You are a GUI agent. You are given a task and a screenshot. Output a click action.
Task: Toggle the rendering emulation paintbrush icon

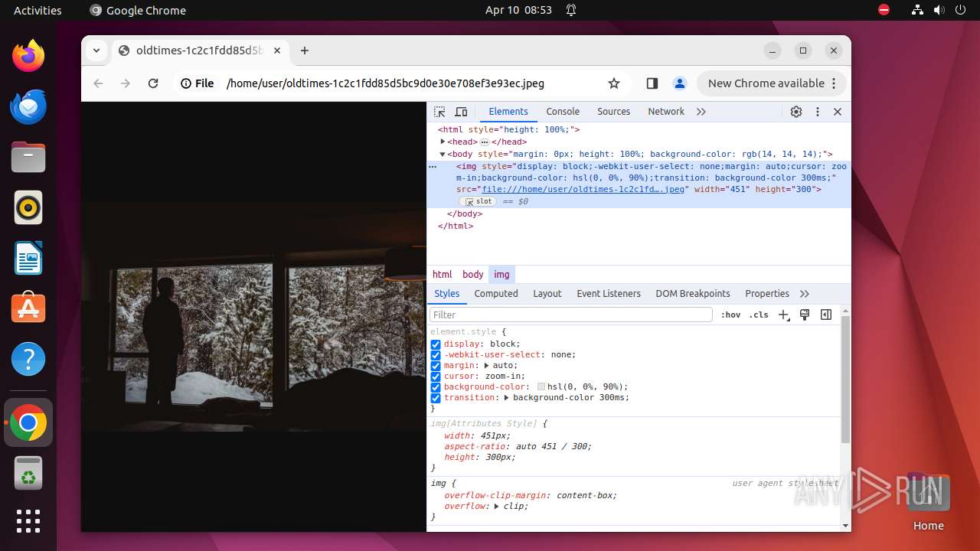pyautogui.click(x=805, y=315)
